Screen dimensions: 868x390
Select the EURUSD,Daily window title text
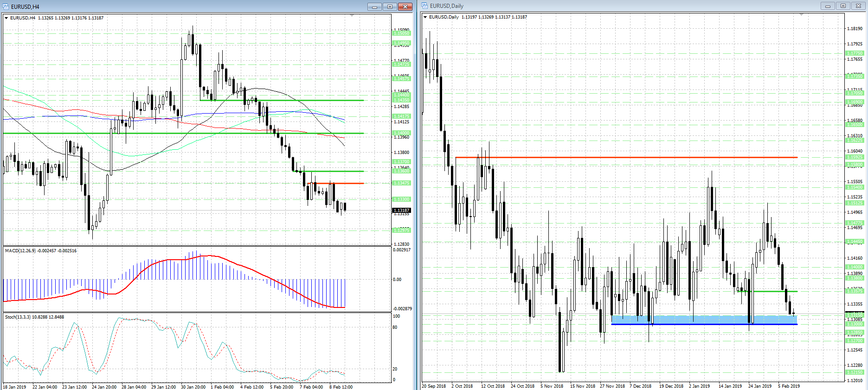point(447,6)
